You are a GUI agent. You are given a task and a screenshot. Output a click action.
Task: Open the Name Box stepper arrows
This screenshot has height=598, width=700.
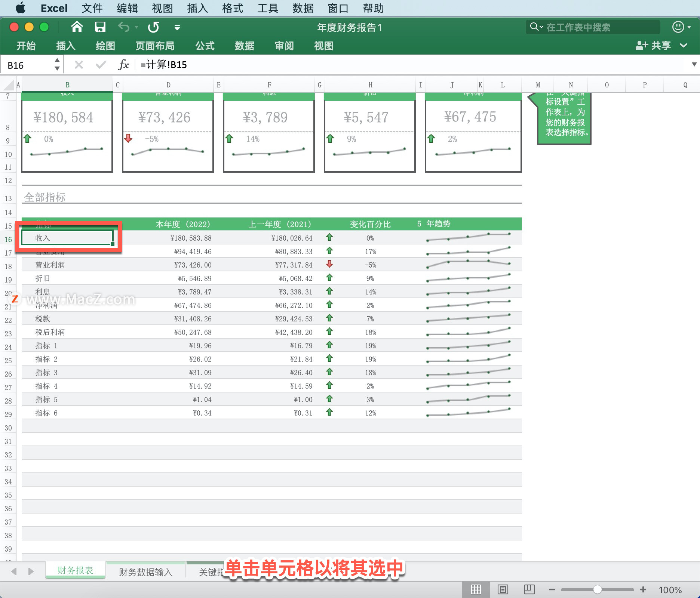click(x=57, y=65)
